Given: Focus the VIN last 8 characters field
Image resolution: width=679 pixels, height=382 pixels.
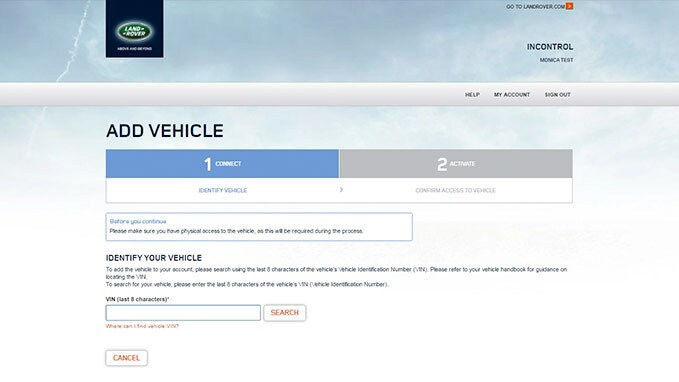Looking at the screenshot, I should [x=183, y=313].
